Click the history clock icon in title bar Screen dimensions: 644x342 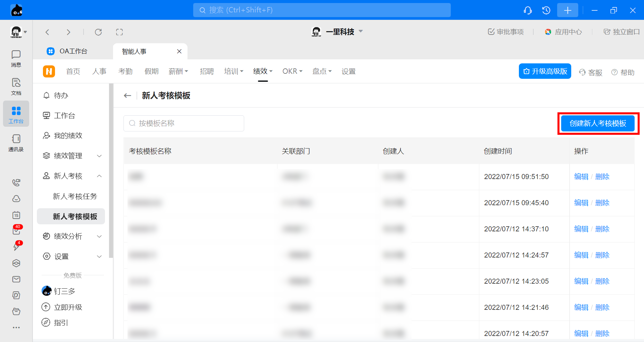point(546,10)
